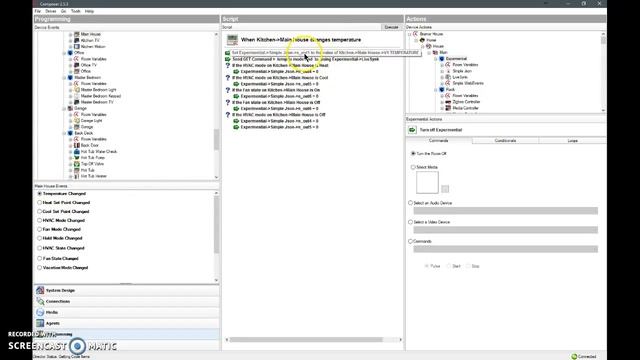Click the System Design icon

click(40, 290)
